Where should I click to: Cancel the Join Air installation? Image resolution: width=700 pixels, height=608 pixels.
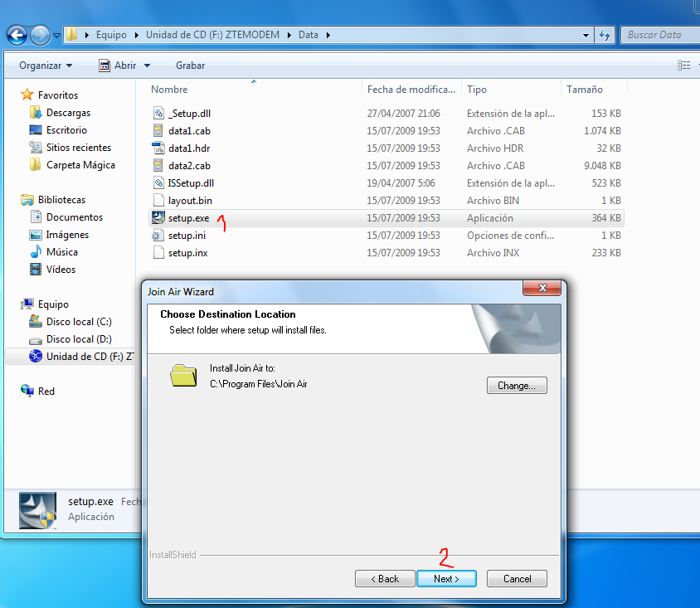[517, 578]
